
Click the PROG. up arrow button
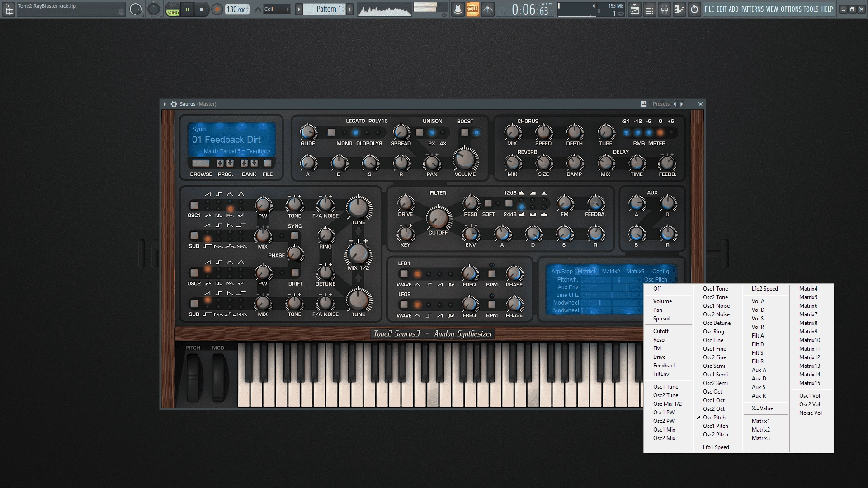(220, 163)
